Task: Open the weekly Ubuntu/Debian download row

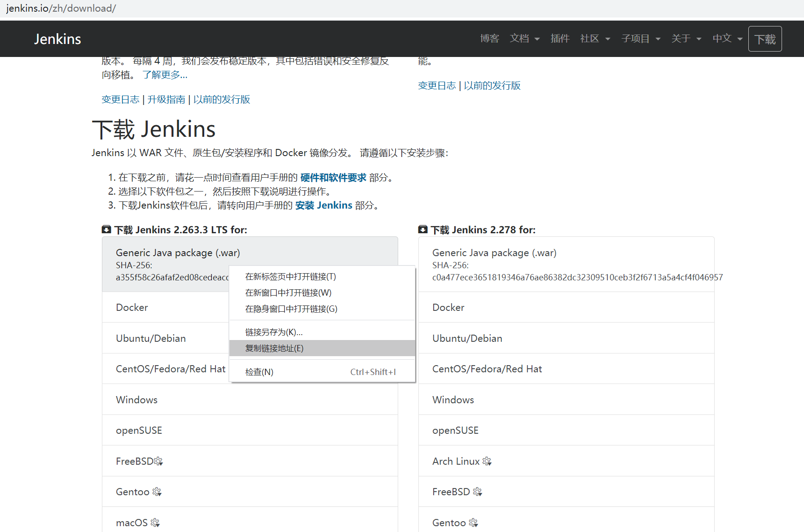Action: coord(566,338)
